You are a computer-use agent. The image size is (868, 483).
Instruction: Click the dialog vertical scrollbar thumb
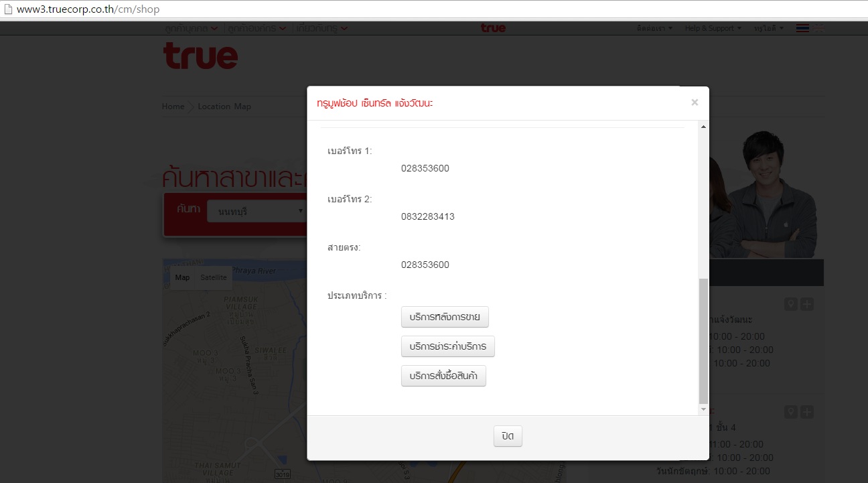click(x=703, y=340)
